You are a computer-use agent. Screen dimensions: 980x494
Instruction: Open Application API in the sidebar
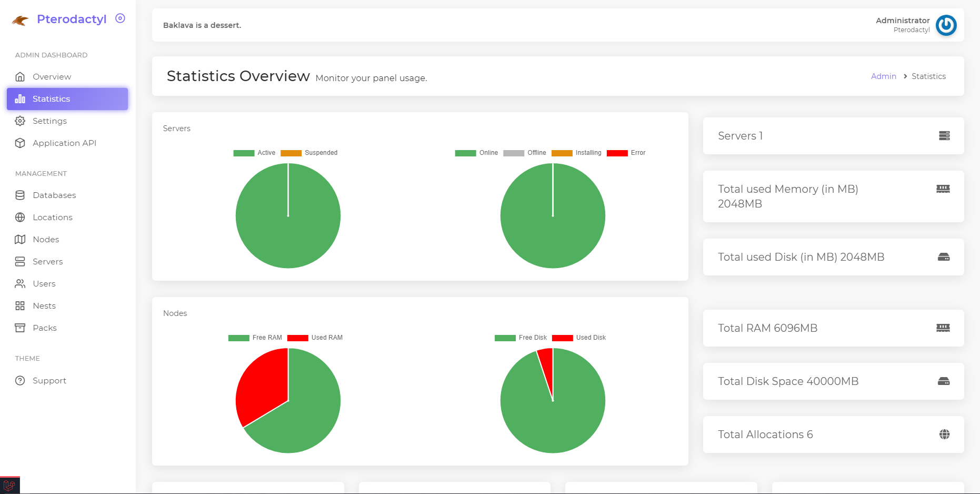tap(64, 143)
